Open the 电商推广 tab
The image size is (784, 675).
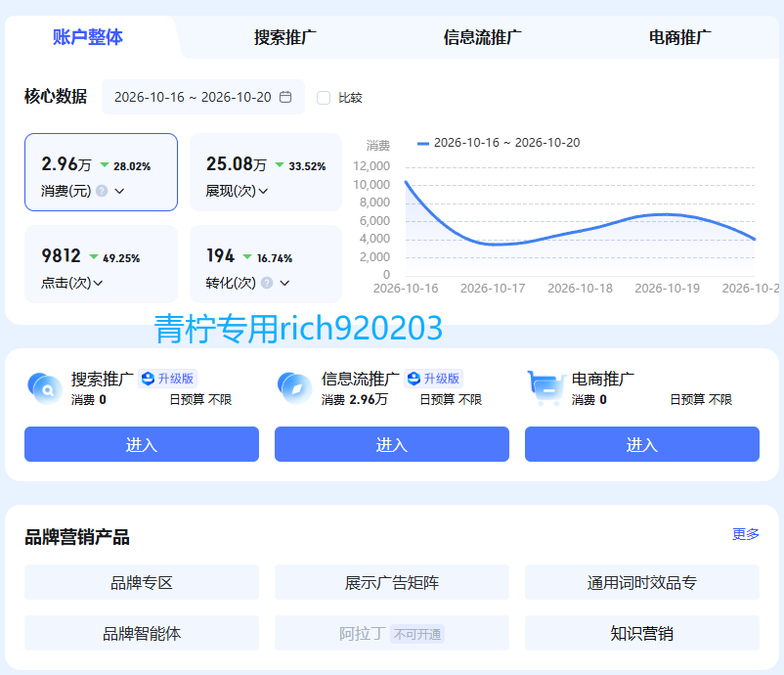point(679,37)
